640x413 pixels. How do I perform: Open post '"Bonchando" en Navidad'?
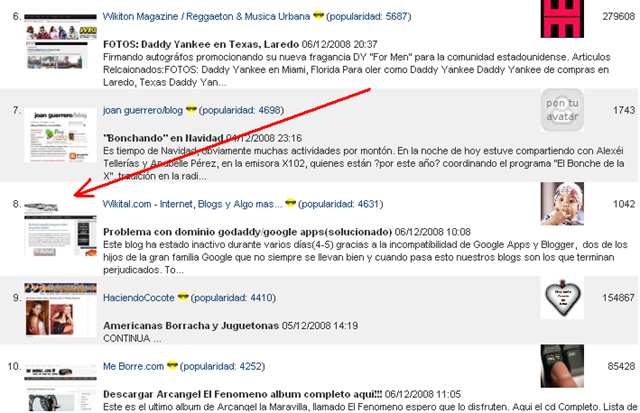(163, 138)
